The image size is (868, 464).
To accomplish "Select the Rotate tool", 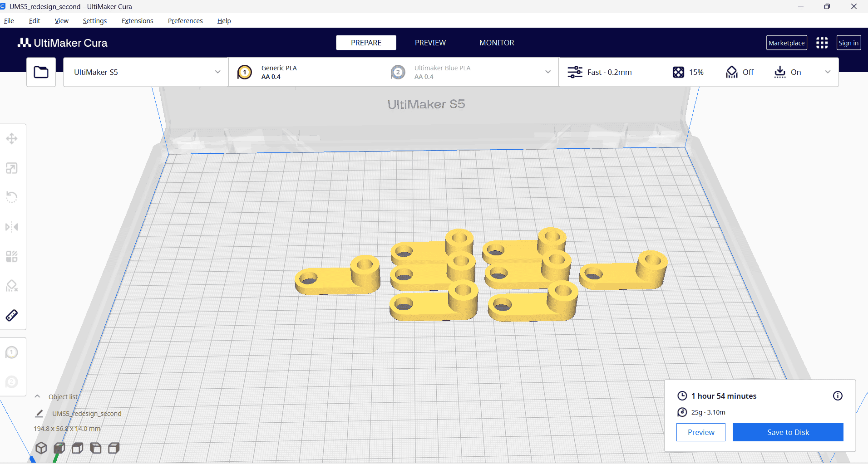I will pos(12,197).
